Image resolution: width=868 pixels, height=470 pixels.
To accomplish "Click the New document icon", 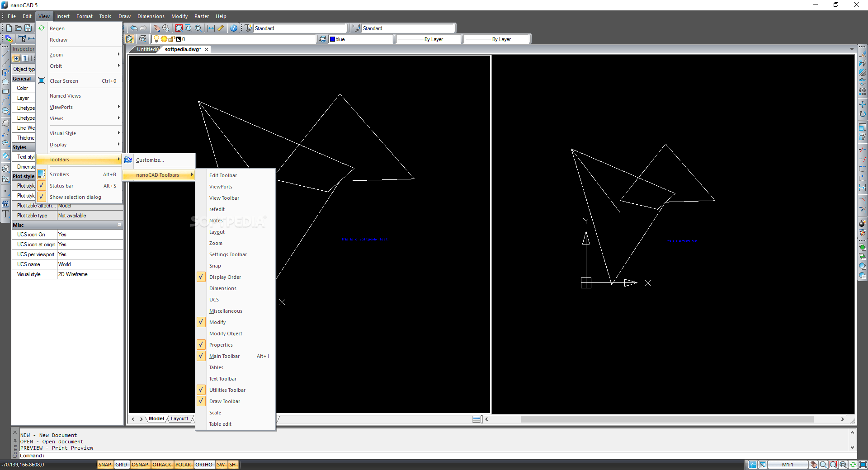I will click(9, 28).
